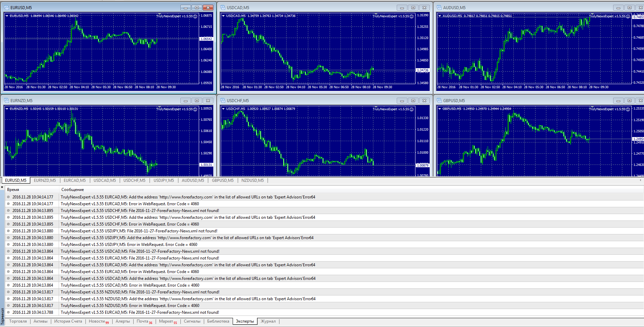Maximize the EURUSD,M5 chart window
This screenshot has width=644, height=327.
pos(197,7)
